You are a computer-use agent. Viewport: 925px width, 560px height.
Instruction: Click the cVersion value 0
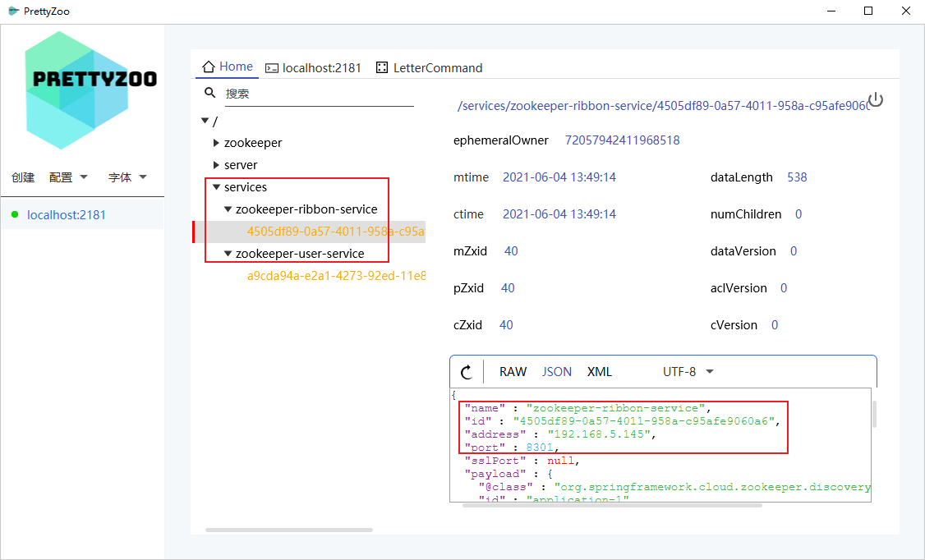[x=775, y=325]
